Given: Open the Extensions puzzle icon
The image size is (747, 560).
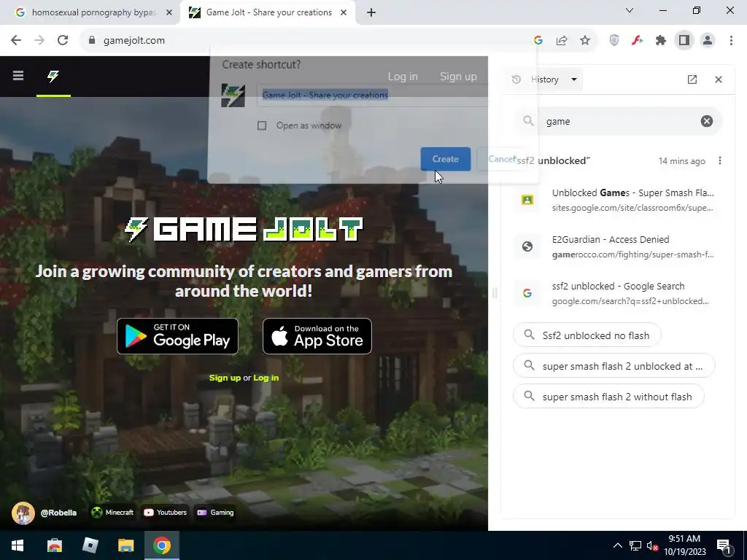Looking at the screenshot, I should tap(661, 41).
